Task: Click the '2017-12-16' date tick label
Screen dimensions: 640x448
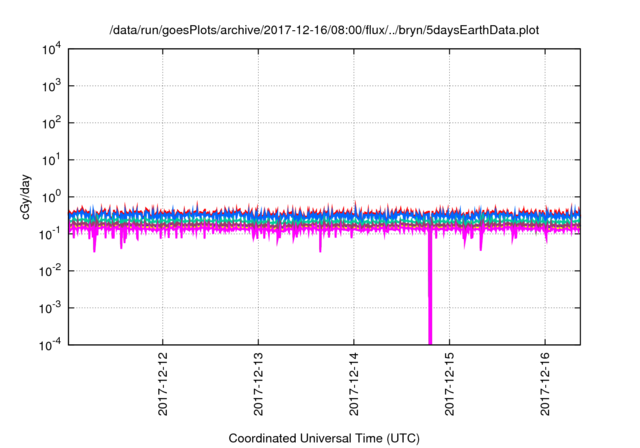Action: [545, 384]
